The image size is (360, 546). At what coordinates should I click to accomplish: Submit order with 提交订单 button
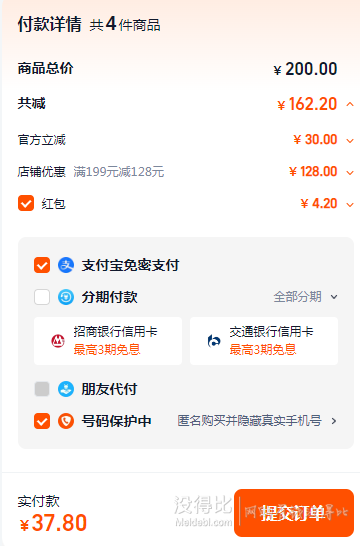294,513
